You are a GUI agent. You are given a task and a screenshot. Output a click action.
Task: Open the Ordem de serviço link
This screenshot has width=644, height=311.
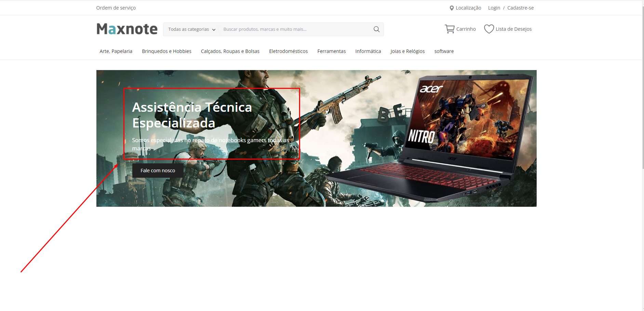coord(116,8)
